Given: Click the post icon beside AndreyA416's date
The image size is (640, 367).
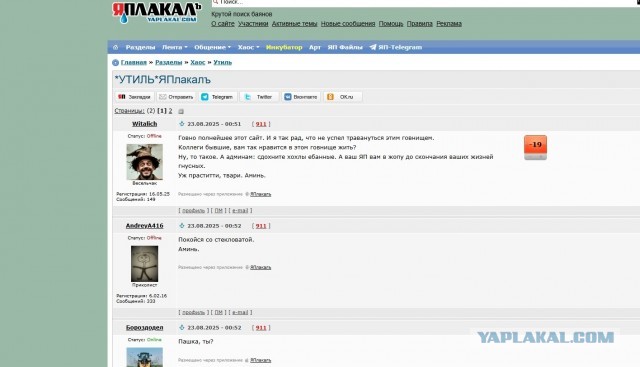Looking at the screenshot, I should click(182, 226).
